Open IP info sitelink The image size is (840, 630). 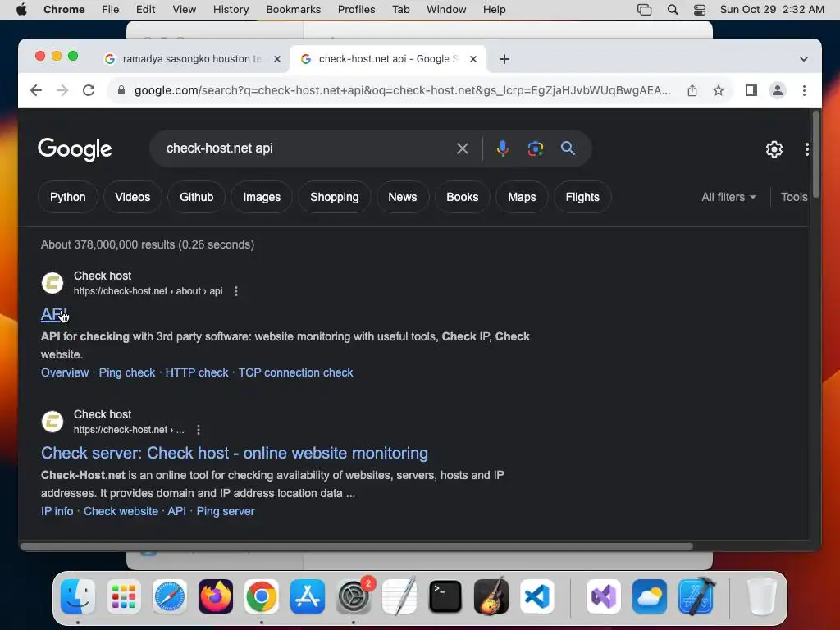pos(57,511)
